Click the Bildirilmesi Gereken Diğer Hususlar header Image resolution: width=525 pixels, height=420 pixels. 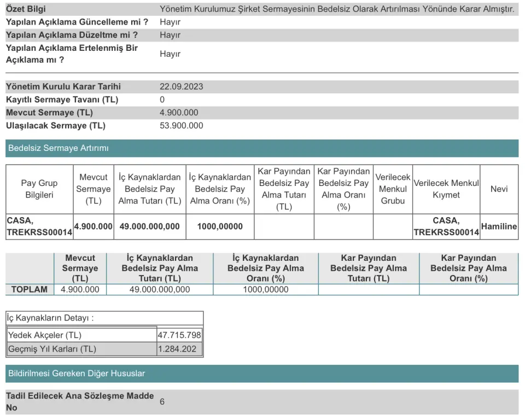pyautogui.click(x=77, y=374)
